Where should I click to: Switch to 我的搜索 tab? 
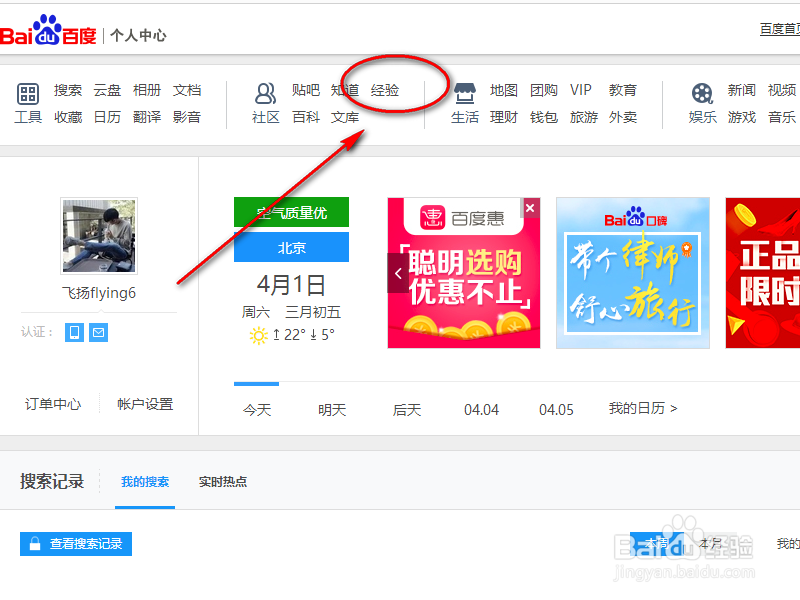pyautogui.click(x=145, y=482)
